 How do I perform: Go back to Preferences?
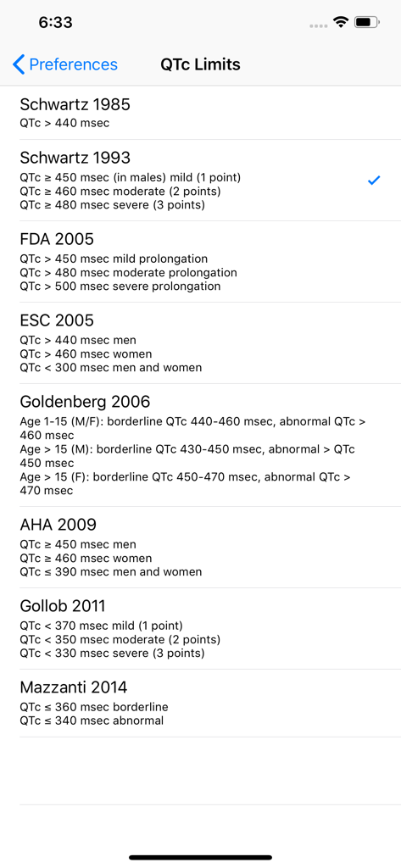65,64
